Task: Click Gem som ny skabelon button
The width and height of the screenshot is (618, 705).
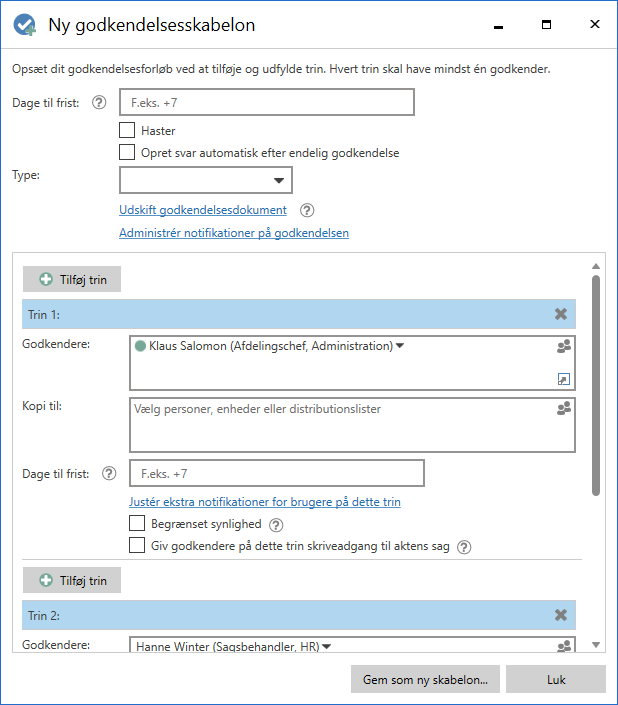Action: coord(425,679)
